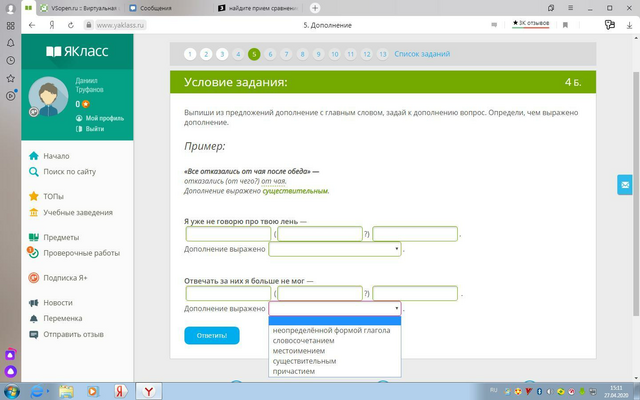The image size is (640, 400).
Task: Click the Начало home icon
Action: [33, 156]
